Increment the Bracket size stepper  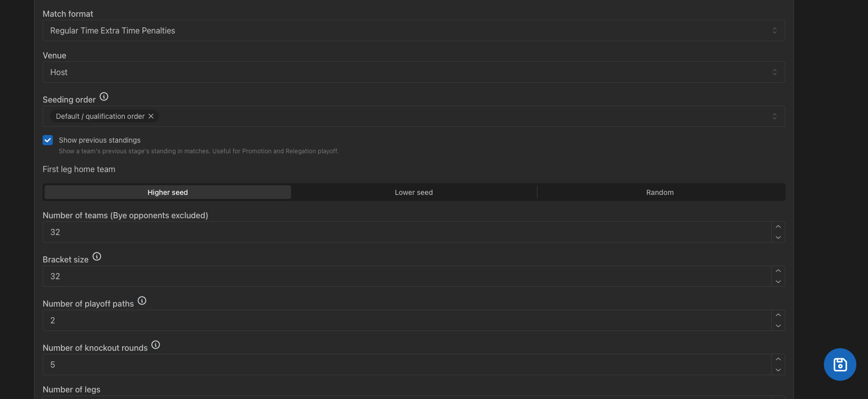(x=778, y=271)
